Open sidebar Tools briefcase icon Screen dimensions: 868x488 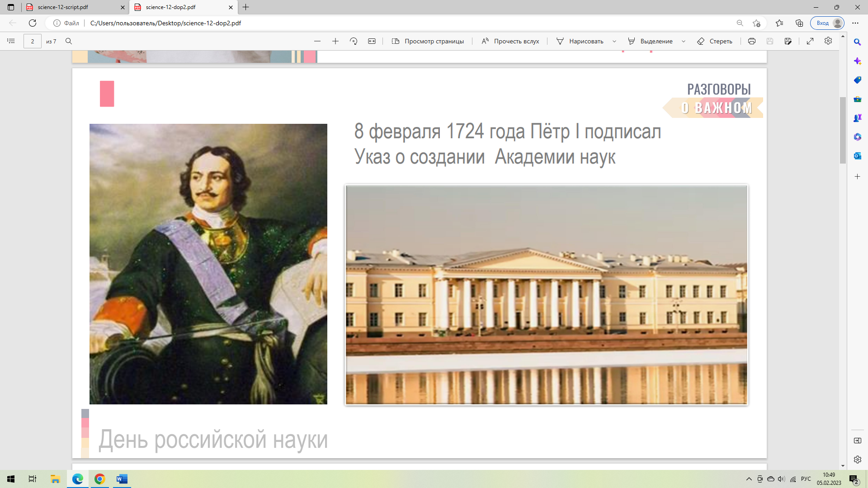(857, 99)
